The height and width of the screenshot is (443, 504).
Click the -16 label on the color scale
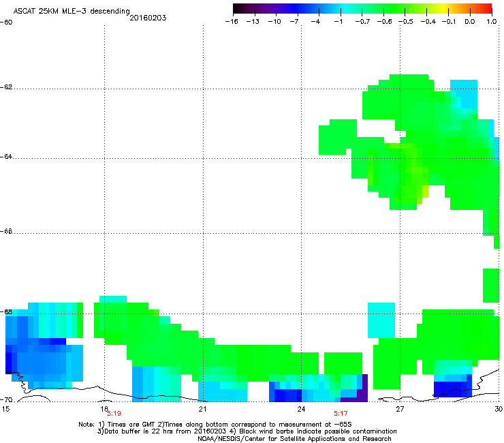coord(232,22)
